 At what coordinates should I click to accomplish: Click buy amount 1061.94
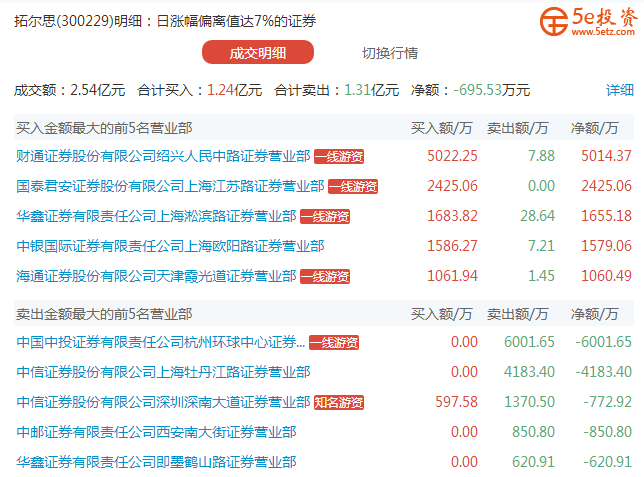point(452,276)
